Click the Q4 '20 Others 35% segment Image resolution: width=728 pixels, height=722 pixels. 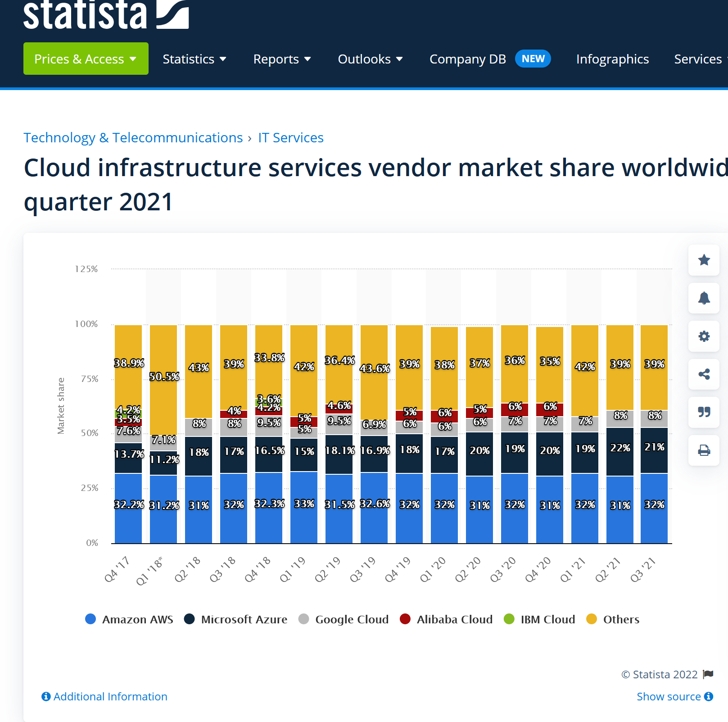(x=550, y=365)
